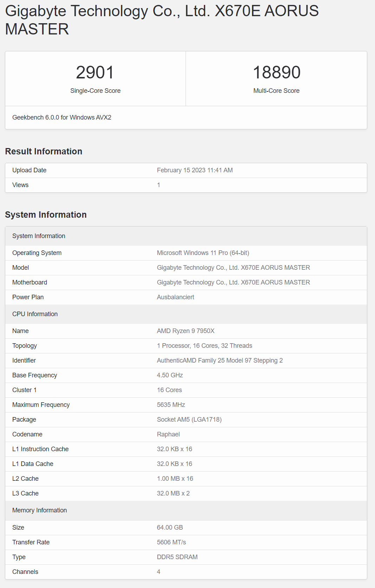Viewport: 375px width, 588px height.
Task: Click the L3 Cache label
Action: [25, 493]
